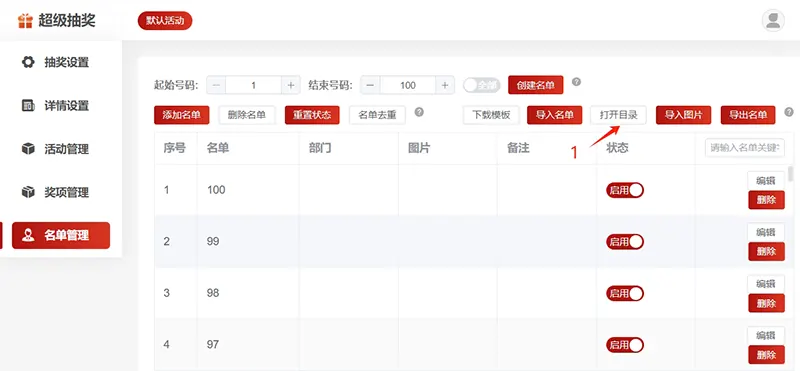The image size is (800, 371).
Task: Click the gift box logo icon
Action: (25, 21)
